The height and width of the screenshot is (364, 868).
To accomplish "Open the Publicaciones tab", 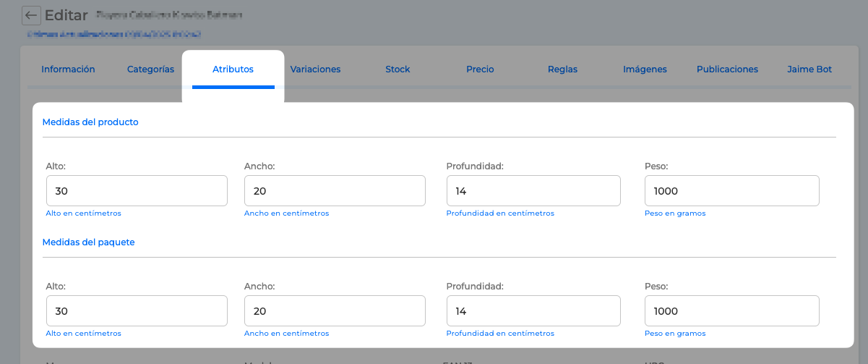I will point(727,69).
